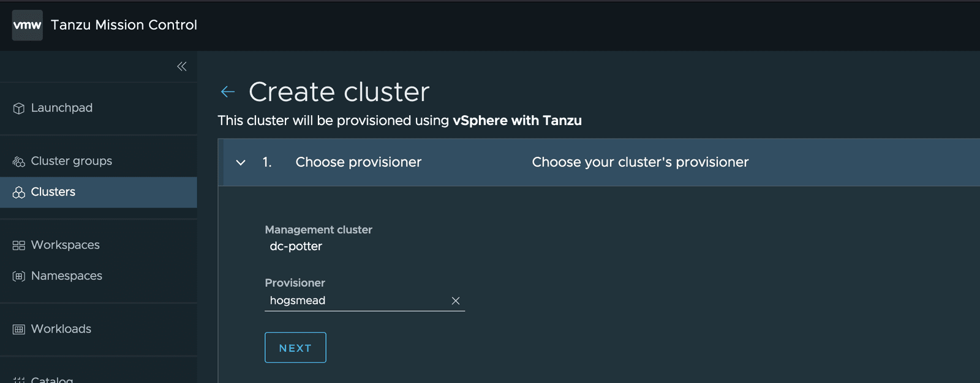Select the Launchpad icon in sidebar

[x=18, y=108]
